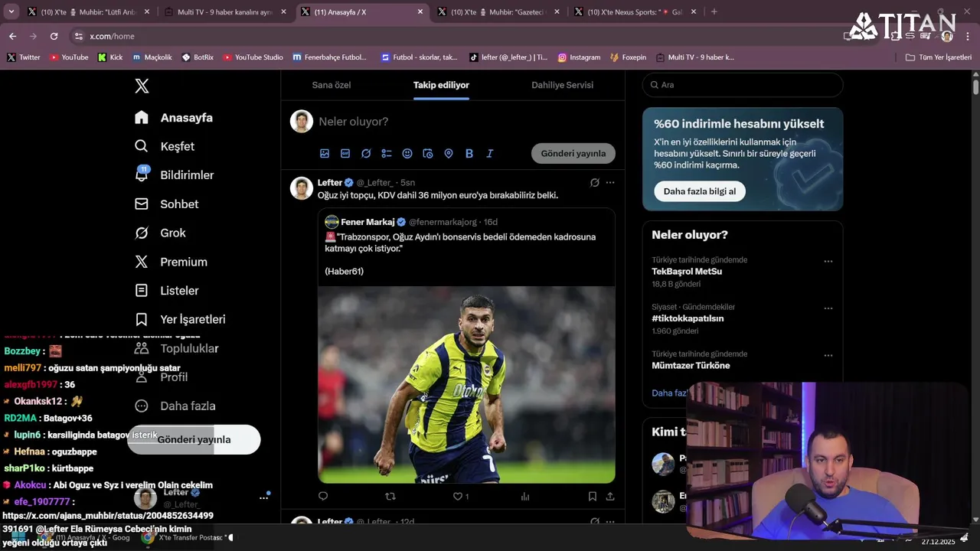
Task: Click Daha fazla bilgi al button
Action: (x=700, y=191)
